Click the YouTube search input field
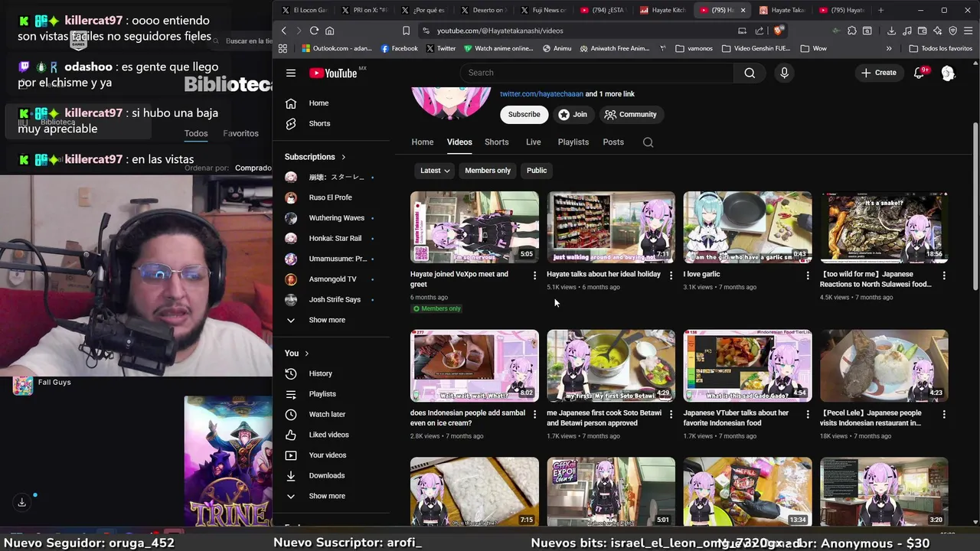Image resolution: width=980 pixels, height=551 pixels. click(x=597, y=73)
